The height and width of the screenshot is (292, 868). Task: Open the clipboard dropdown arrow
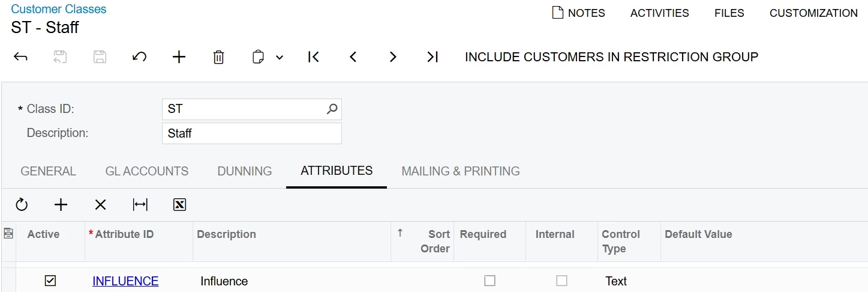tap(280, 58)
